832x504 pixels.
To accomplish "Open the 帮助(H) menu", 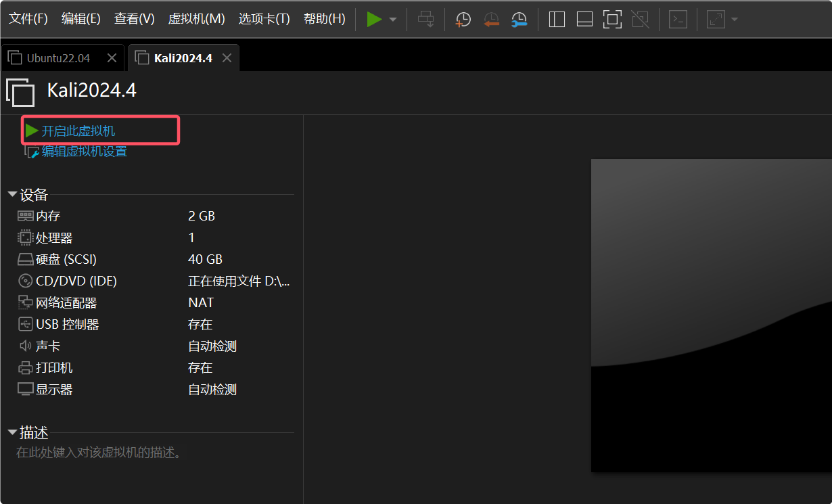I will [x=325, y=19].
